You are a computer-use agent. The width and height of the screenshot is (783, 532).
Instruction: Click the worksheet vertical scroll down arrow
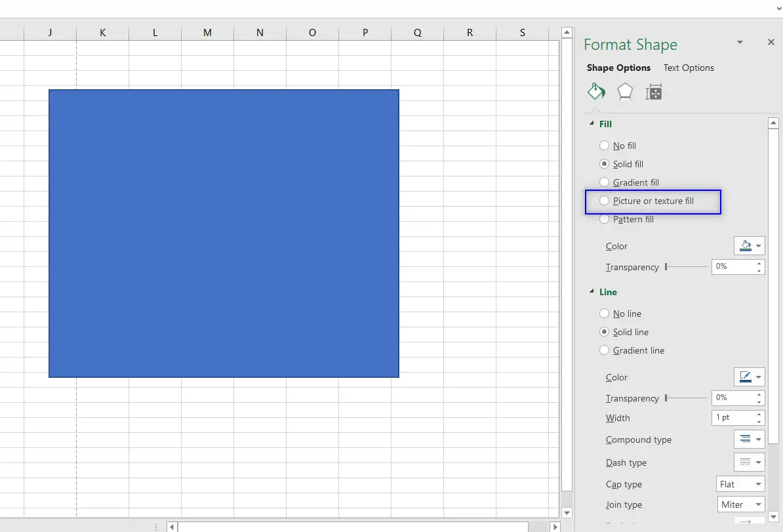(x=567, y=512)
